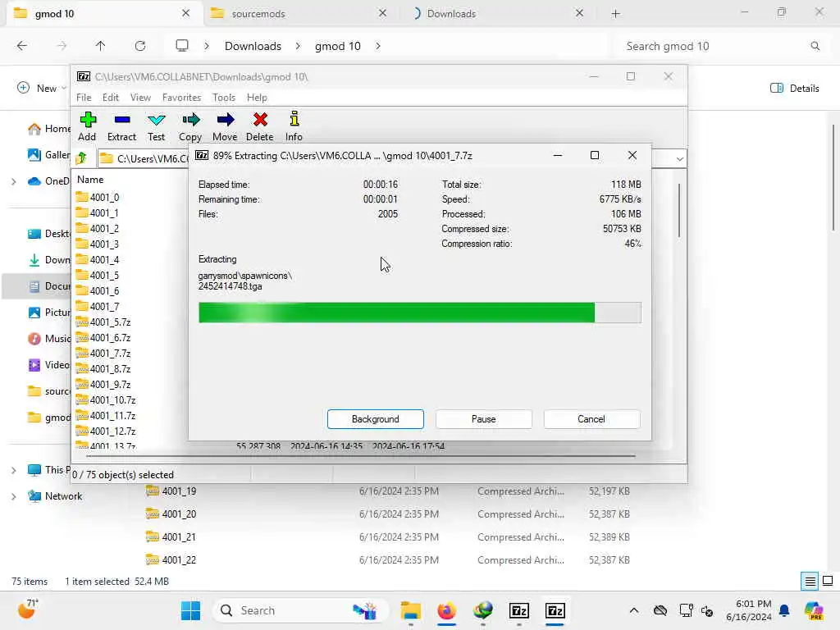Screen dimensions: 840x630
Task: Toggle the Details pane in Explorer
Action: tap(794, 89)
